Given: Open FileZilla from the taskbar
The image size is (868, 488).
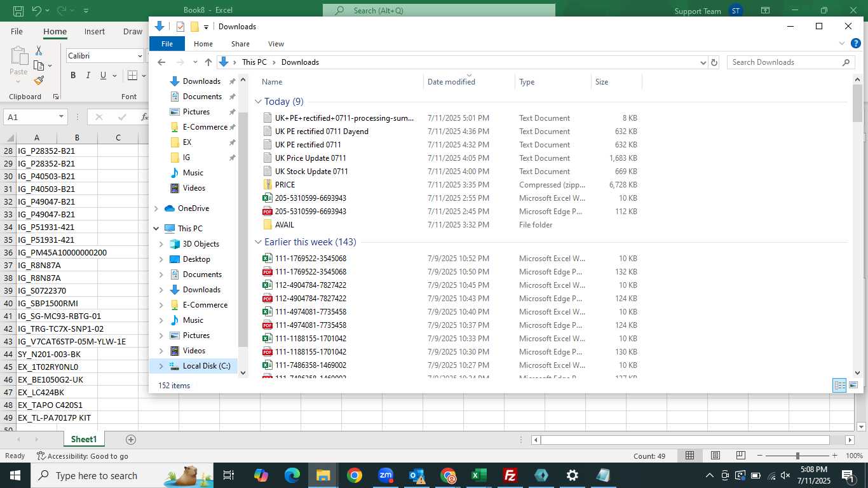Looking at the screenshot, I should click(x=510, y=475).
